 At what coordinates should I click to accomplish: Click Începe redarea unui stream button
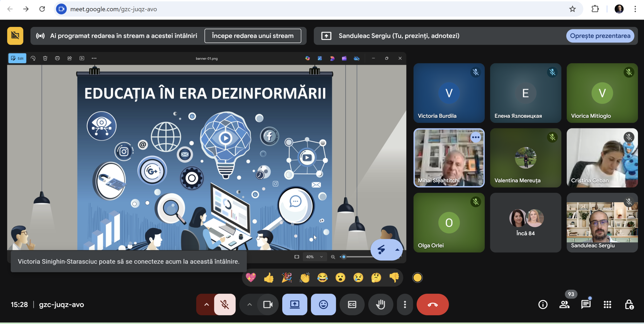click(253, 36)
